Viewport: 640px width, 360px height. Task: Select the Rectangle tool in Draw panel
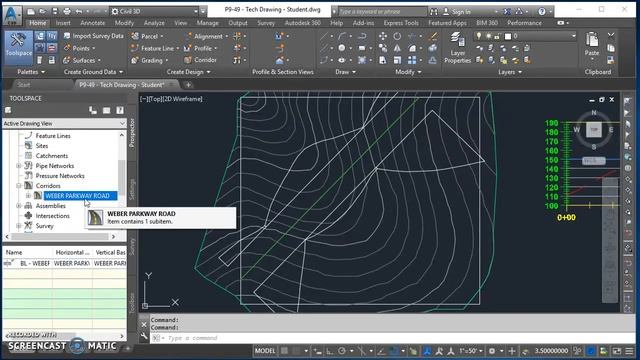point(362,48)
